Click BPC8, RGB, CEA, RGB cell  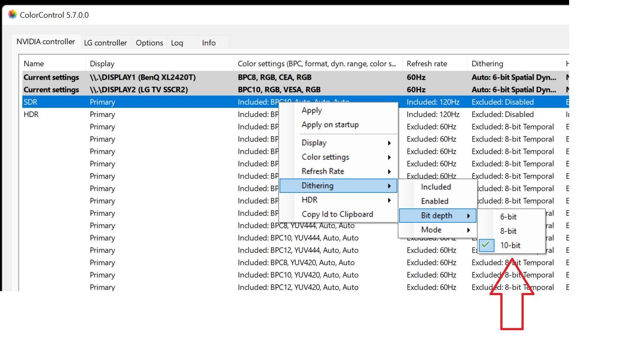click(x=274, y=77)
